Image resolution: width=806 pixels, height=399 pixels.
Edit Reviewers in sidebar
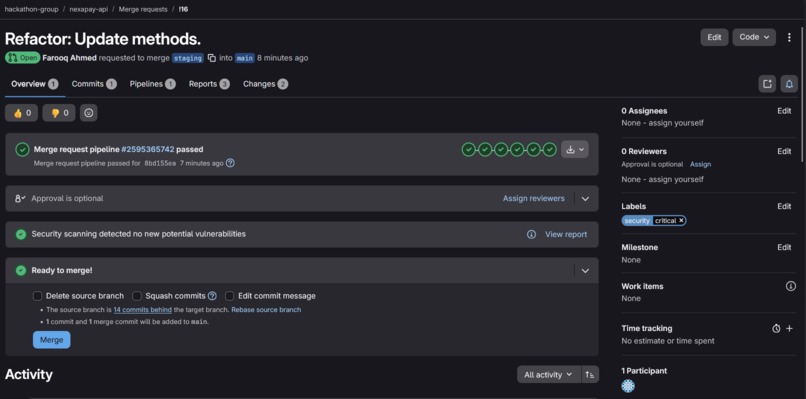[x=784, y=151]
